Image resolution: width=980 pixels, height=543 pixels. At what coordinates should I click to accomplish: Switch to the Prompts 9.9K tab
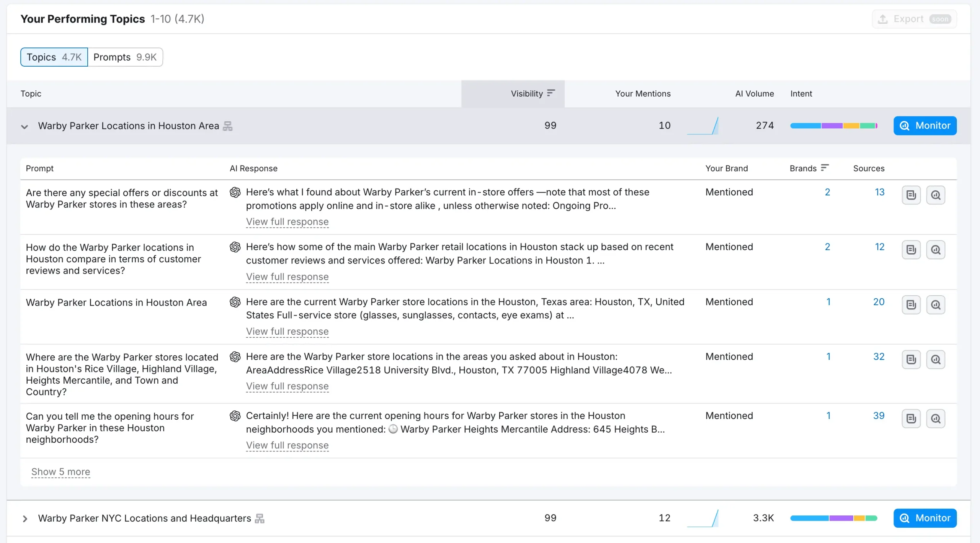tap(125, 57)
